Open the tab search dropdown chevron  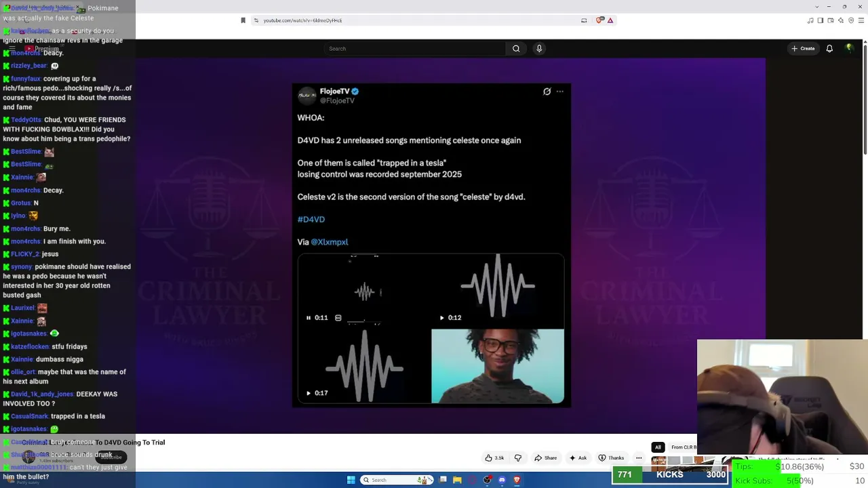(816, 7)
